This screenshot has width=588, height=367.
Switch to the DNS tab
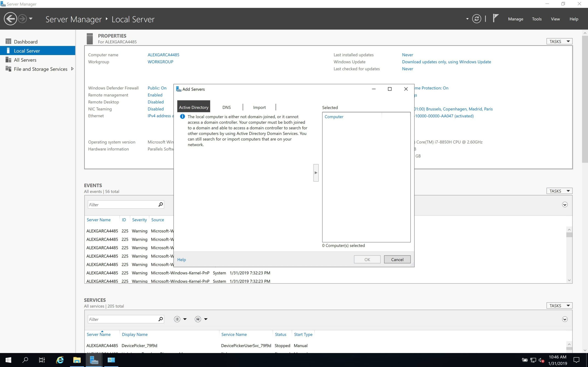pyautogui.click(x=226, y=107)
